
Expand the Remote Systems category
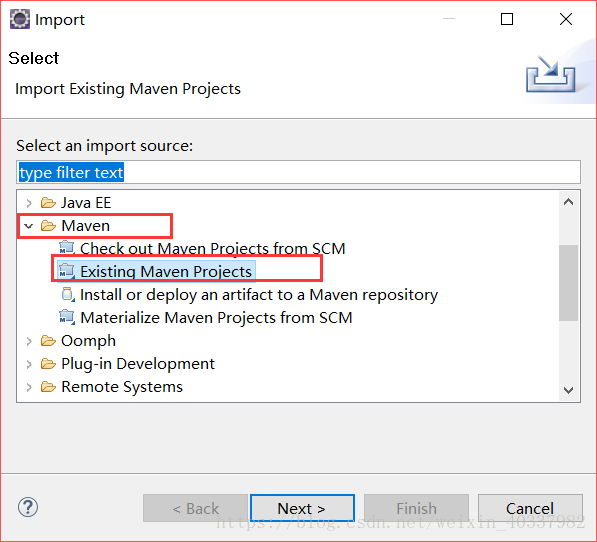coord(29,387)
